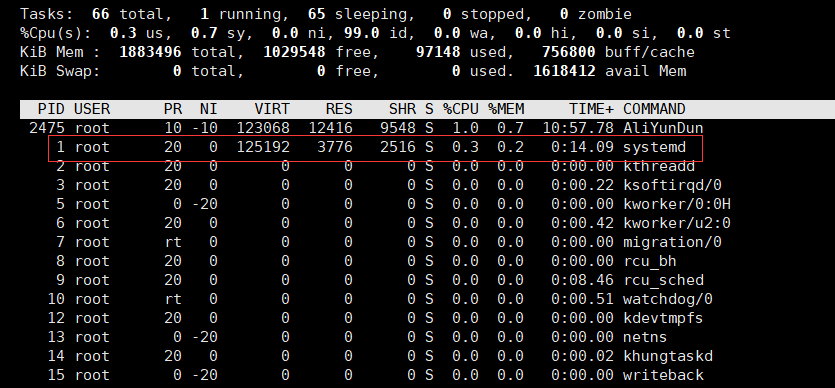
Task: Click the RES column header
Action: point(339,109)
